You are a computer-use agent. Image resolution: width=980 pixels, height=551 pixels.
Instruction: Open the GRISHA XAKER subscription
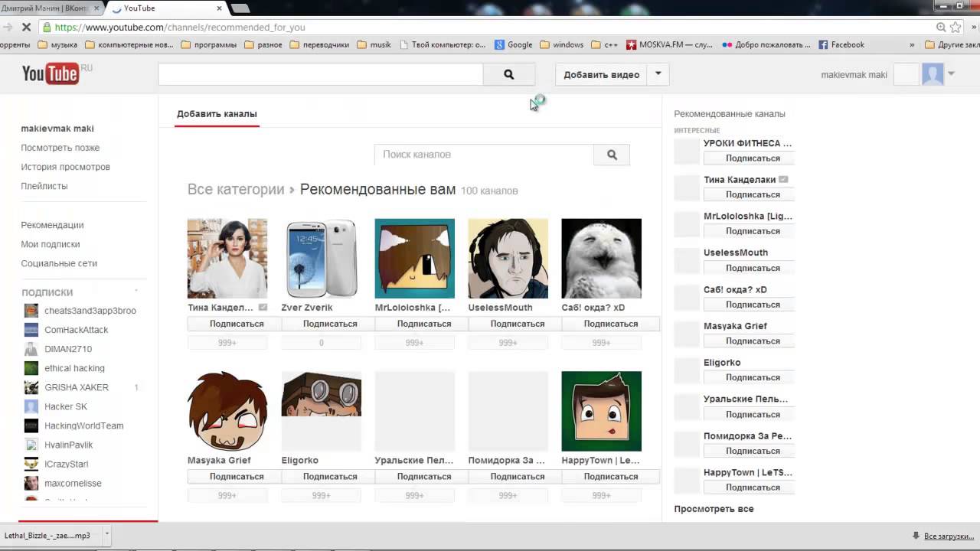[77, 387]
